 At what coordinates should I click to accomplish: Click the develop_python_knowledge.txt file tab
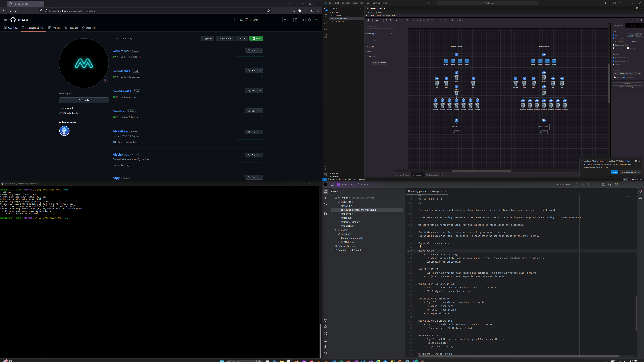pyautogui.click(x=426, y=191)
